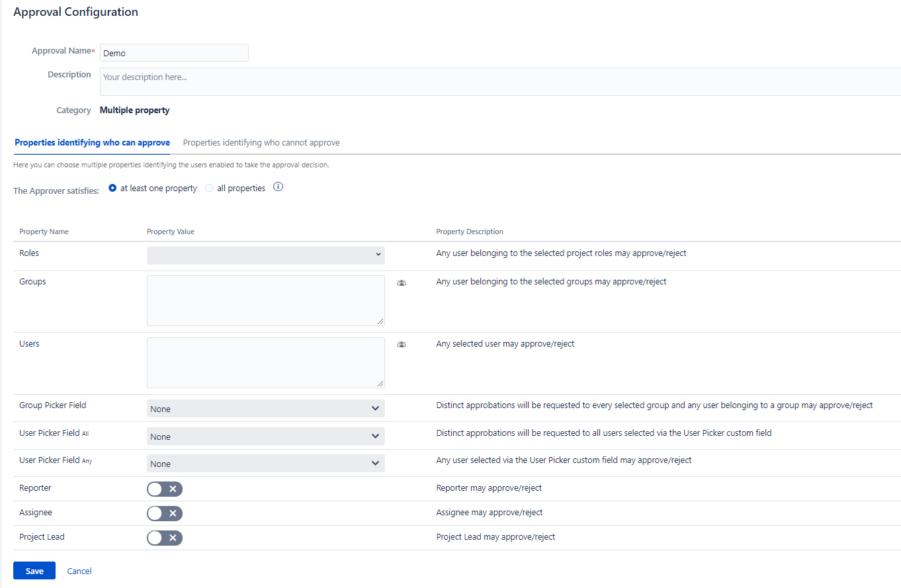Click the Approval Name input field

pyautogui.click(x=174, y=53)
